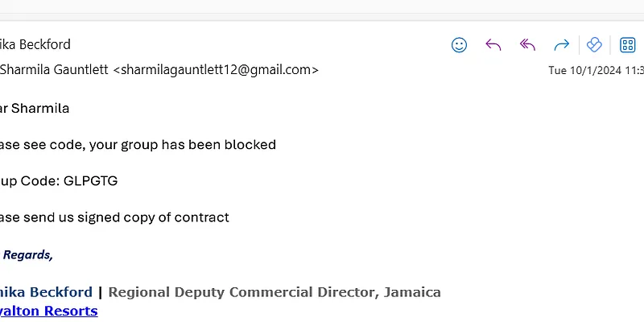Click the italic Regards closing text
Image resolution: width=644 pixels, height=322 pixels.
28,255
